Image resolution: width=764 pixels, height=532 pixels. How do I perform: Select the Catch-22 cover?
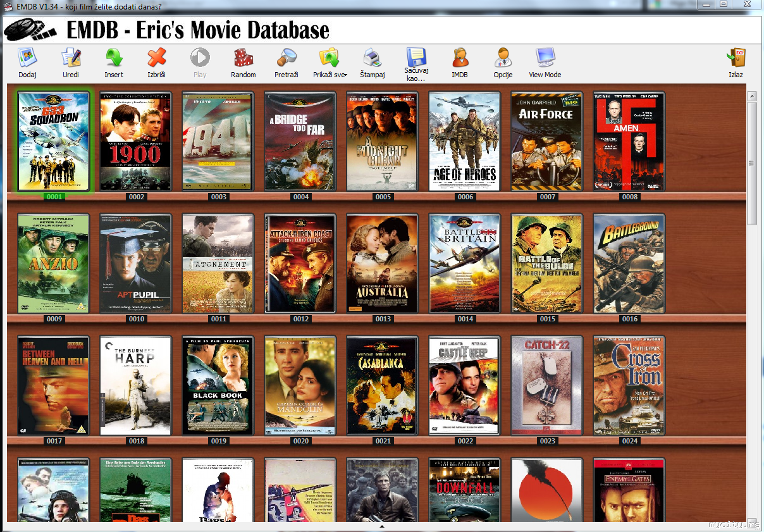(x=547, y=385)
